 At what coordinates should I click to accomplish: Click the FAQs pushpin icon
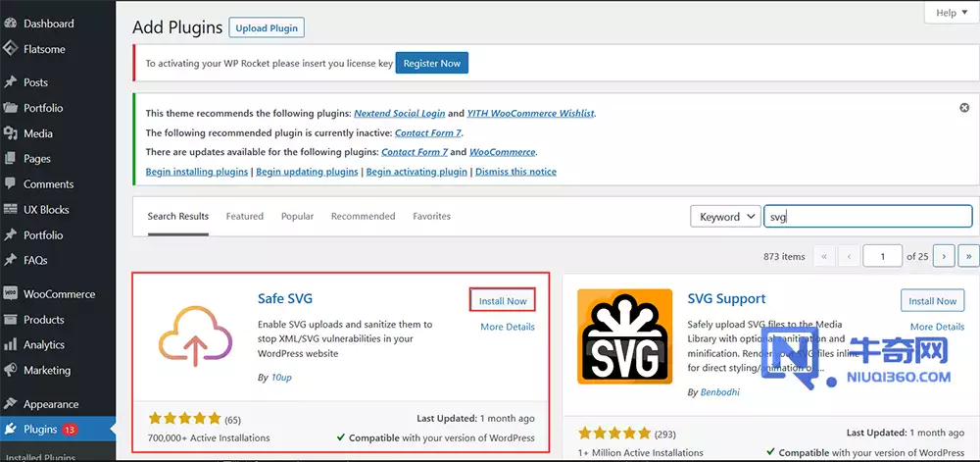10,260
